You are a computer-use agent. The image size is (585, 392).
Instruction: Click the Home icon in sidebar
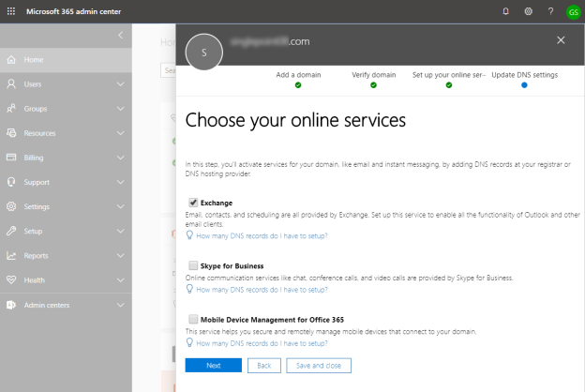[11, 60]
